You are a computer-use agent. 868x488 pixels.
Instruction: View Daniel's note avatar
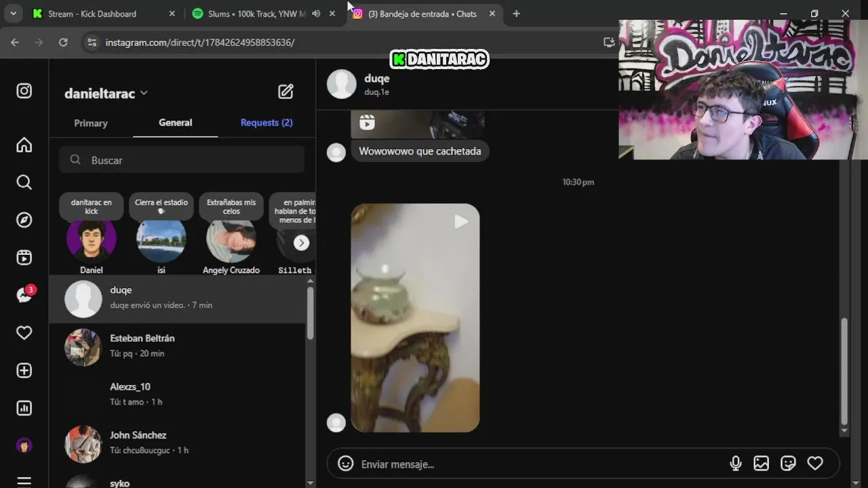(92, 239)
